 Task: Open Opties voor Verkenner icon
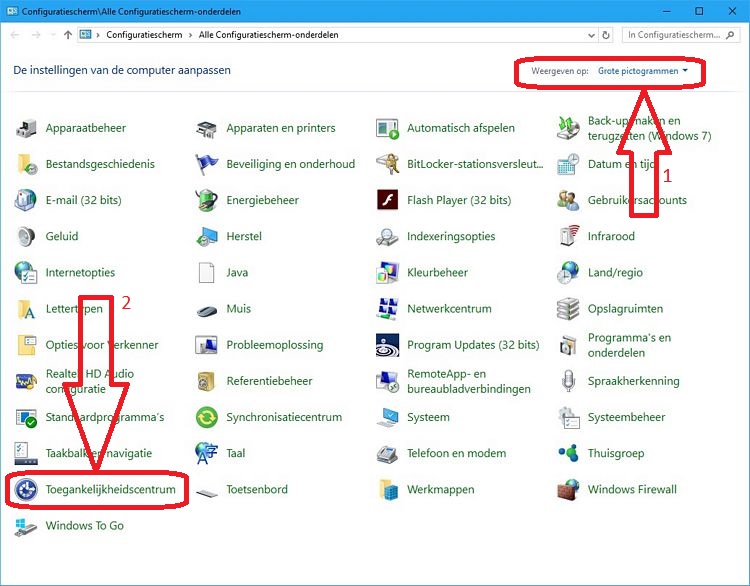(26, 345)
